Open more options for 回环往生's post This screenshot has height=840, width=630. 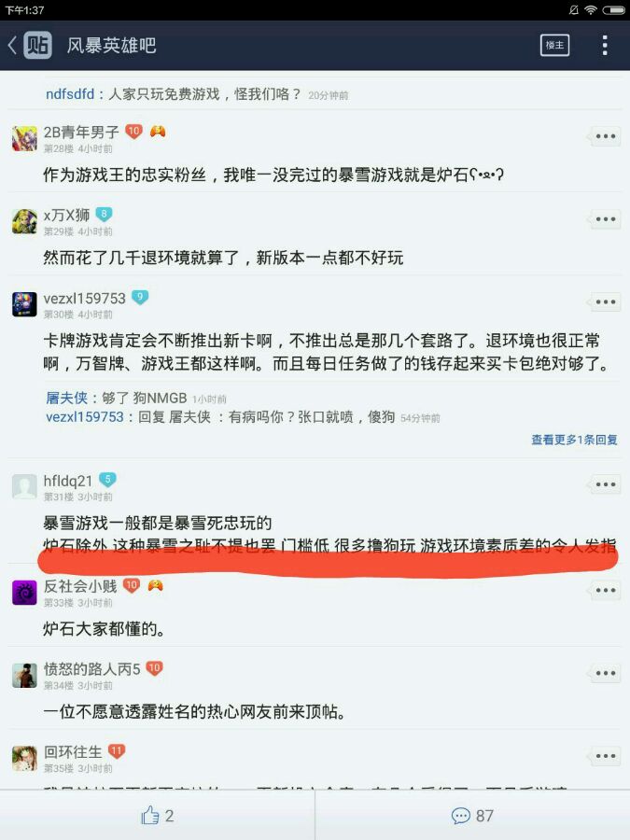606,756
